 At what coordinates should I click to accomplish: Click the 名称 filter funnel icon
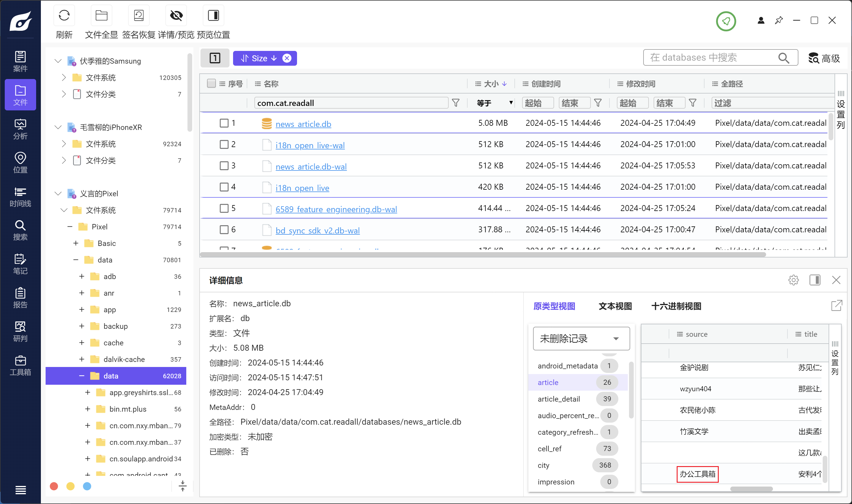pos(456,103)
